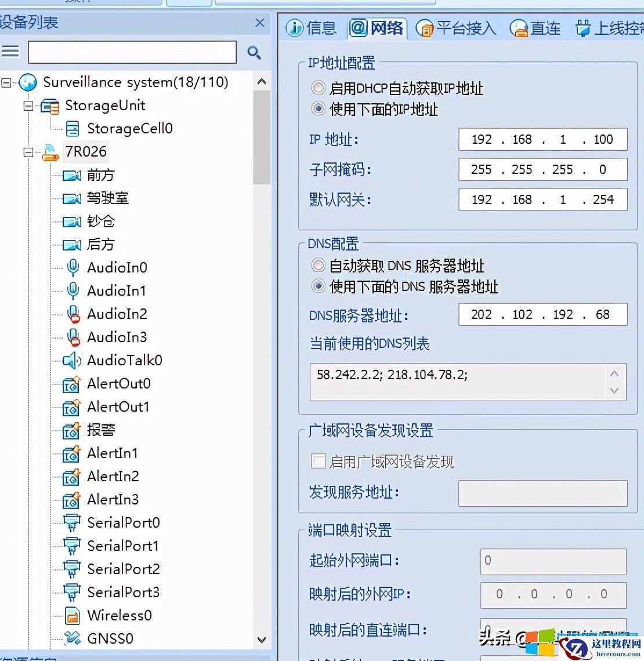The height and width of the screenshot is (661, 644).
Task: Click scroll-down arrow of device tree
Action: coord(262,640)
